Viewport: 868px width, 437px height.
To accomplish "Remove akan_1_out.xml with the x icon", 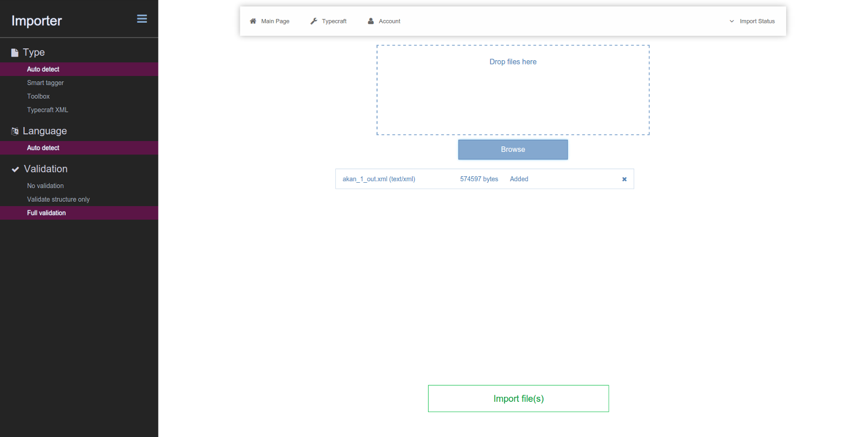I will [x=624, y=179].
